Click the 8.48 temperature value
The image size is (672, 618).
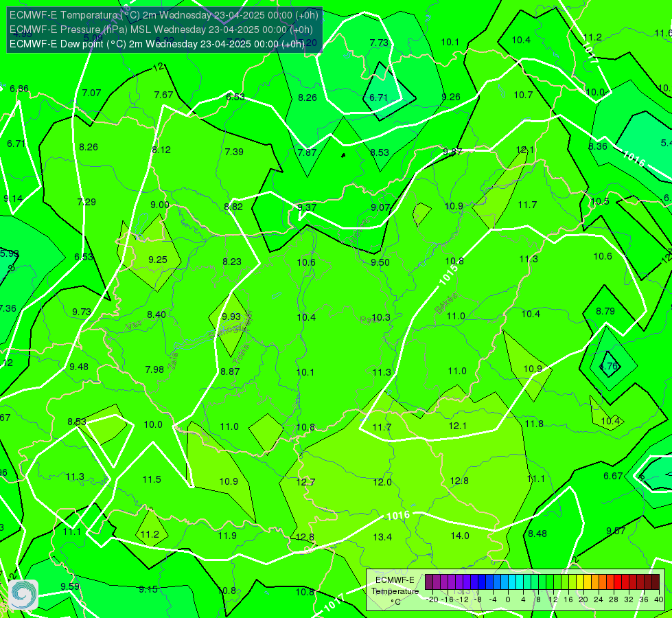tap(537, 534)
